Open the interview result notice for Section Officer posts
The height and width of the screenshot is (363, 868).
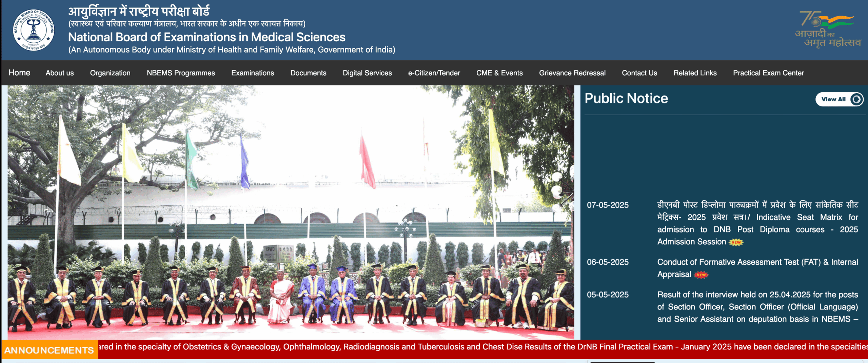[x=757, y=307]
